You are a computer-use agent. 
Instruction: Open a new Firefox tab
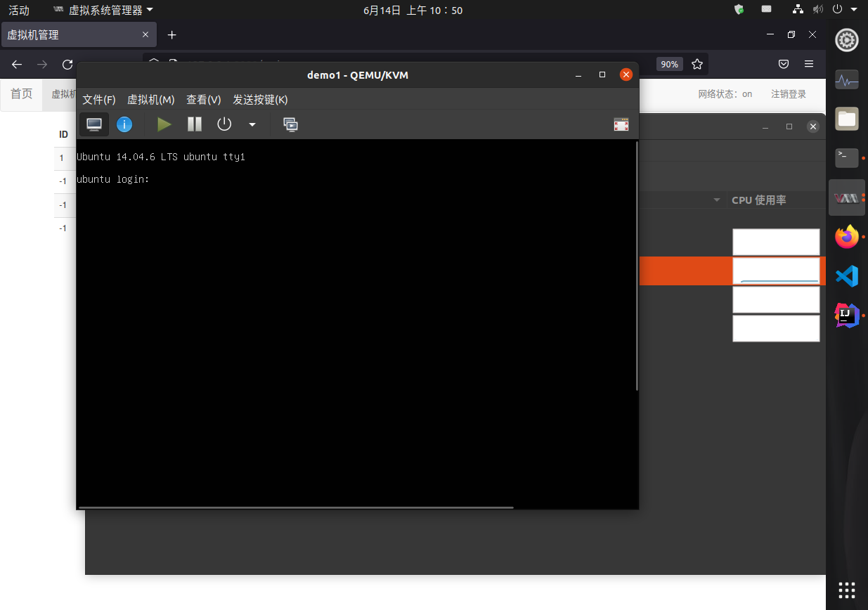pos(171,34)
